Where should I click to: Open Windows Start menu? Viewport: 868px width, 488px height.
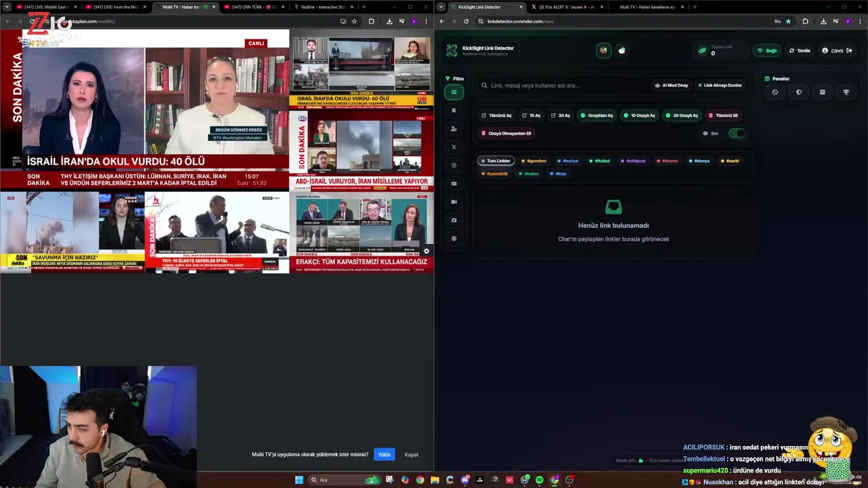coord(299,480)
